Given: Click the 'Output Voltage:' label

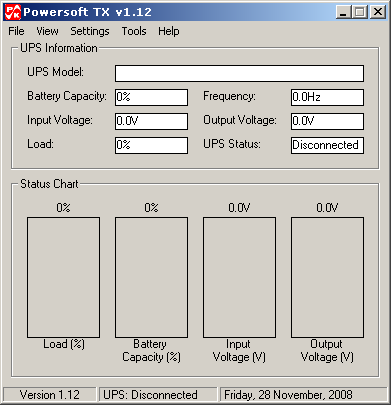Looking at the screenshot, I should pyautogui.click(x=240, y=120).
